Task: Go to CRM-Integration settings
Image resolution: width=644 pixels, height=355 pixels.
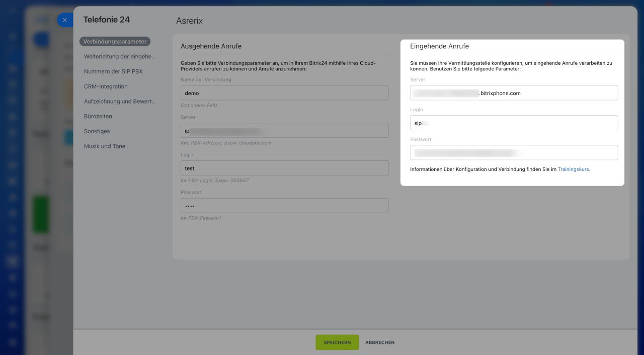Action: pyautogui.click(x=106, y=86)
